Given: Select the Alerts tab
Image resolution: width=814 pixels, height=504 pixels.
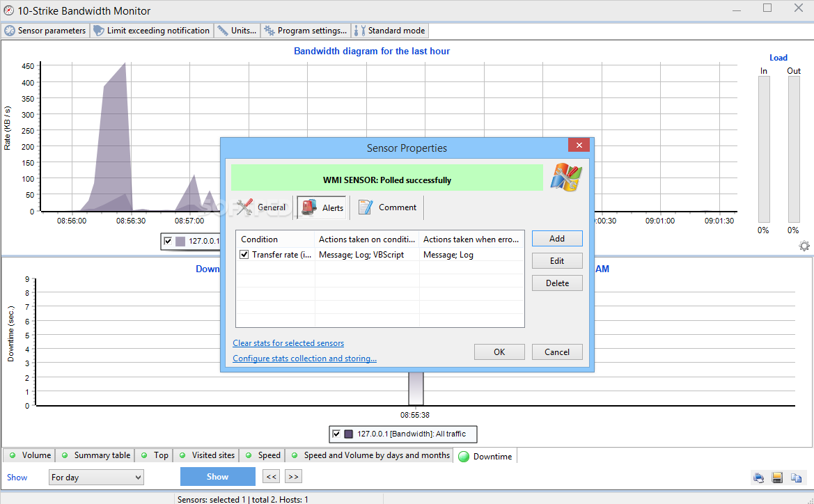Looking at the screenshot, I should click(322, 207).
